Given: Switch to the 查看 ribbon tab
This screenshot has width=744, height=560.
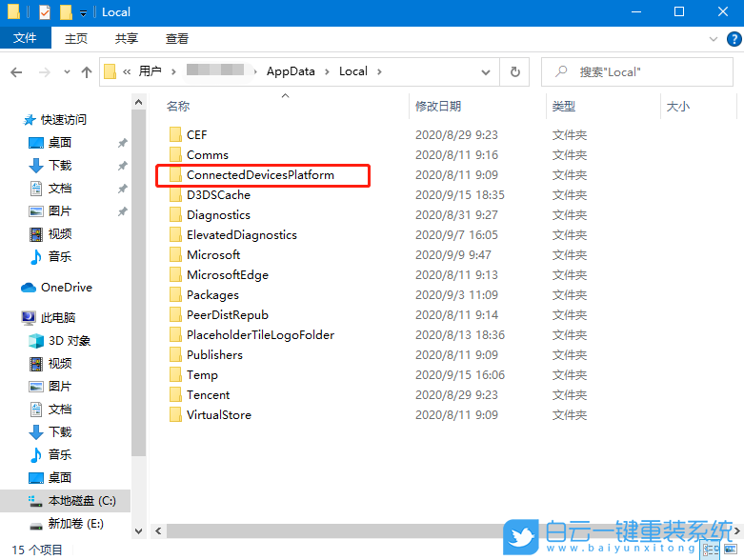Looking at the screenshot, I should [x=177, y=38].
